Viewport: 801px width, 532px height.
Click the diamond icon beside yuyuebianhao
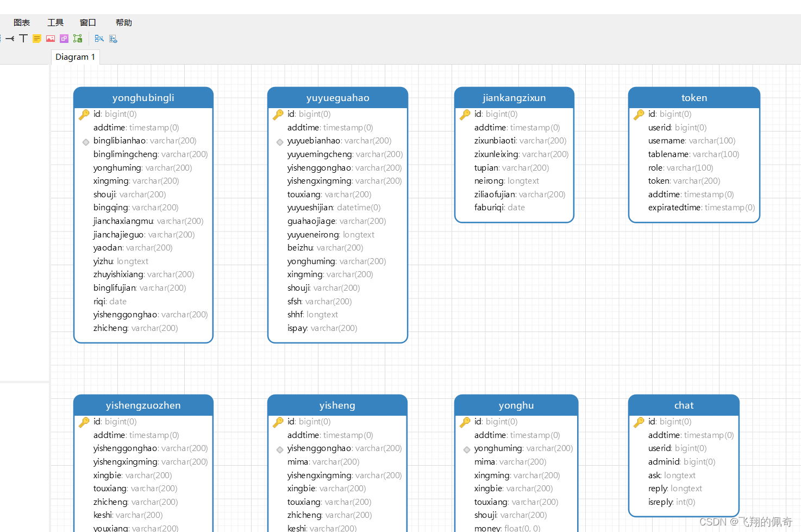[280, 142]
